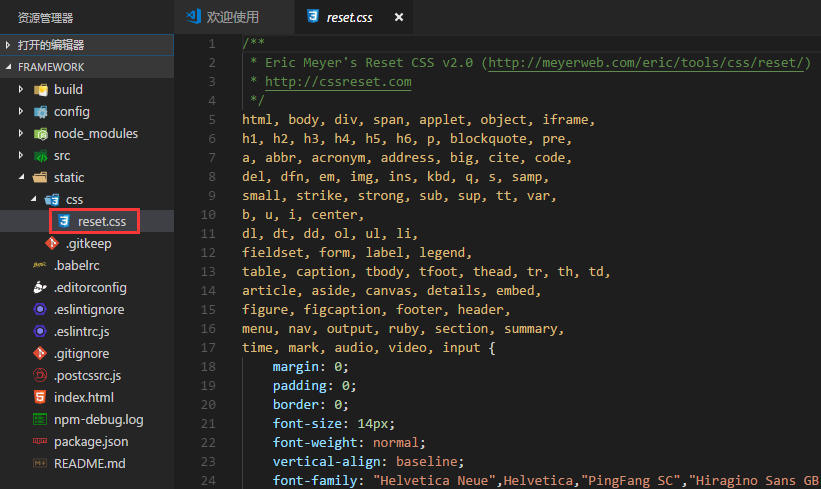This screenshot has width=821, height=489.
Task: Open the .postcssrc.js file
Action: (87, 375)
